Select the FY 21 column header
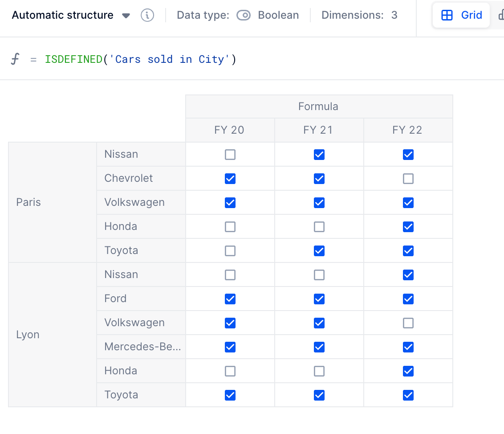Viewport: 504px width, 434px height. (319, 130)
